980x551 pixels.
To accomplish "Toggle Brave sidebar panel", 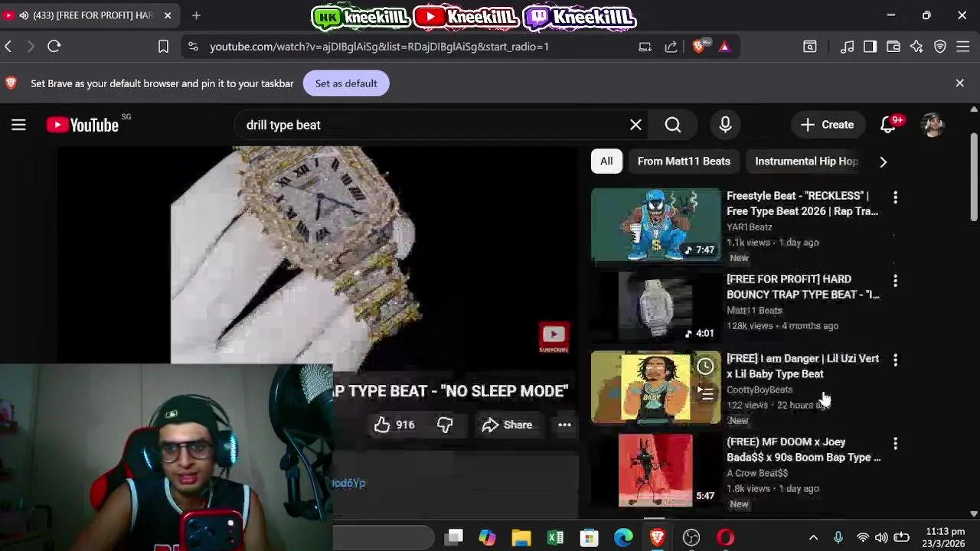I will click(870, 47).
